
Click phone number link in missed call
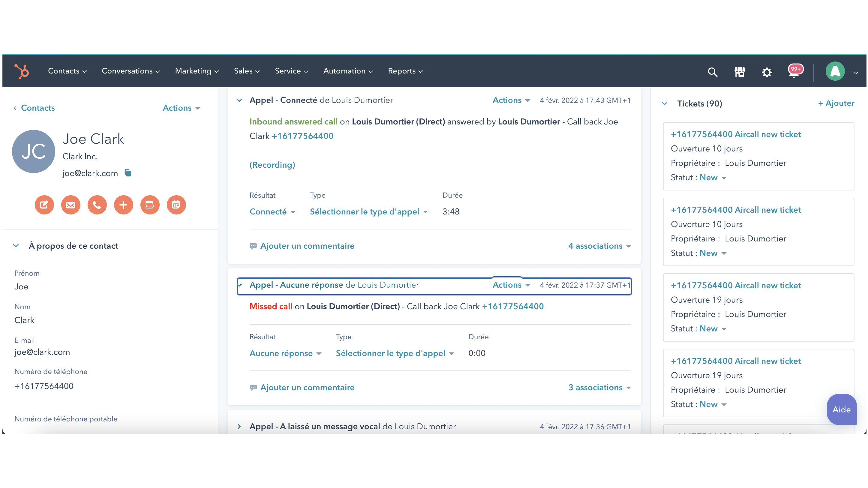pyautogui.click(x=513, y=307)
